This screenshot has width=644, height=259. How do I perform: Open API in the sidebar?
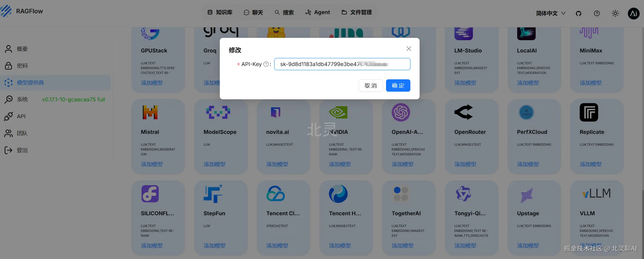coord(56,116)
